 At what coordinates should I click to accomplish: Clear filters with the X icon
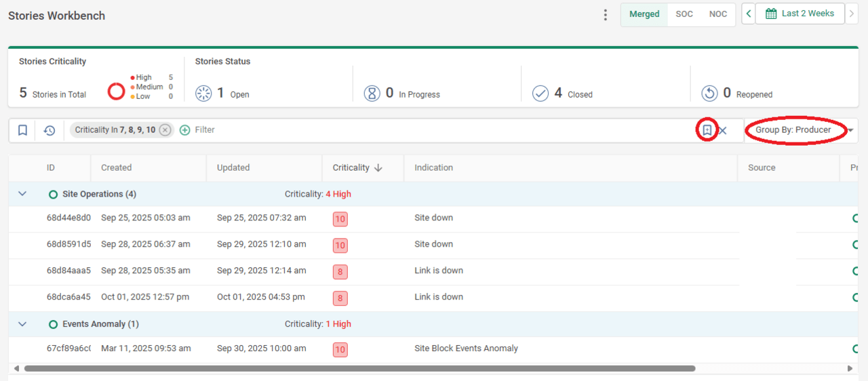[723, 131]
